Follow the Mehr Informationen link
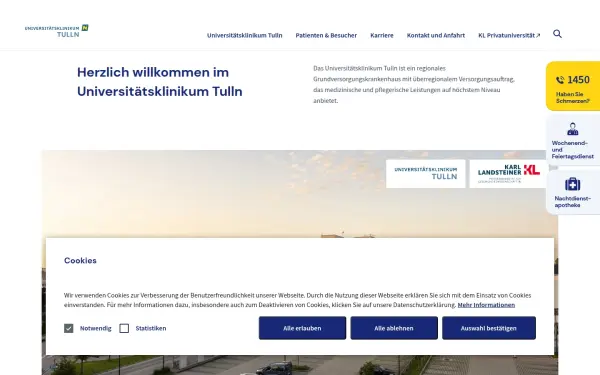This screenshot has width=600, height=375. (486, 305)
